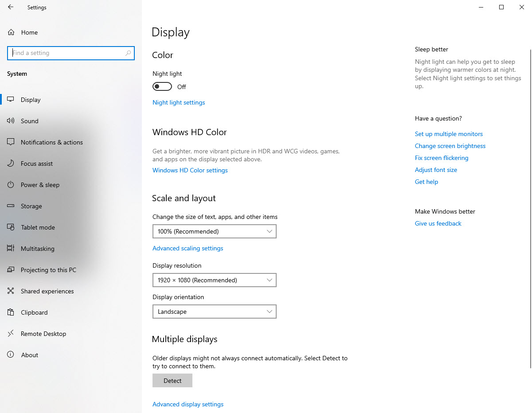Click the Sound speaker icon
Screen dimensions: 532x413
pos(11,121)
